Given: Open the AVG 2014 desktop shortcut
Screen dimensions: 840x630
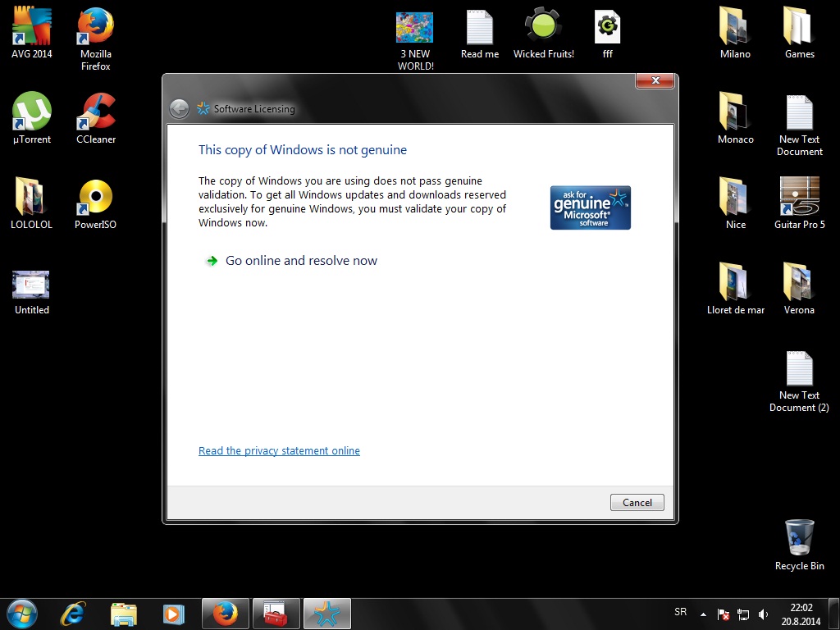Looking at the screenshot, I should (32, 31).
